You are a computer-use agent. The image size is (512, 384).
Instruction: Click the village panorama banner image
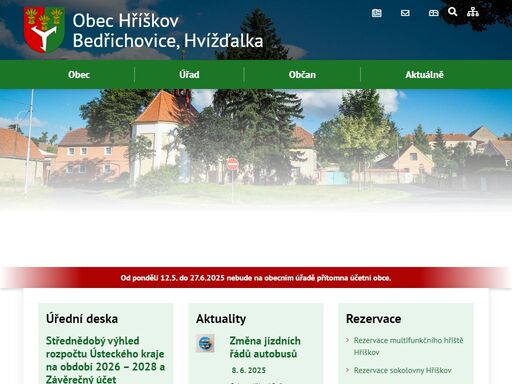click(x=256, y=150)
